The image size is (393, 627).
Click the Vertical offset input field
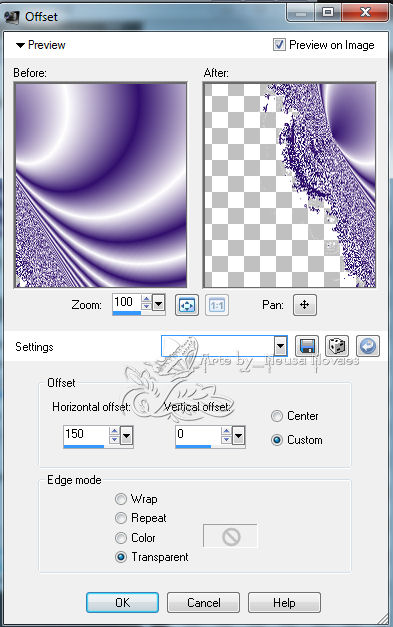[198, 435]
